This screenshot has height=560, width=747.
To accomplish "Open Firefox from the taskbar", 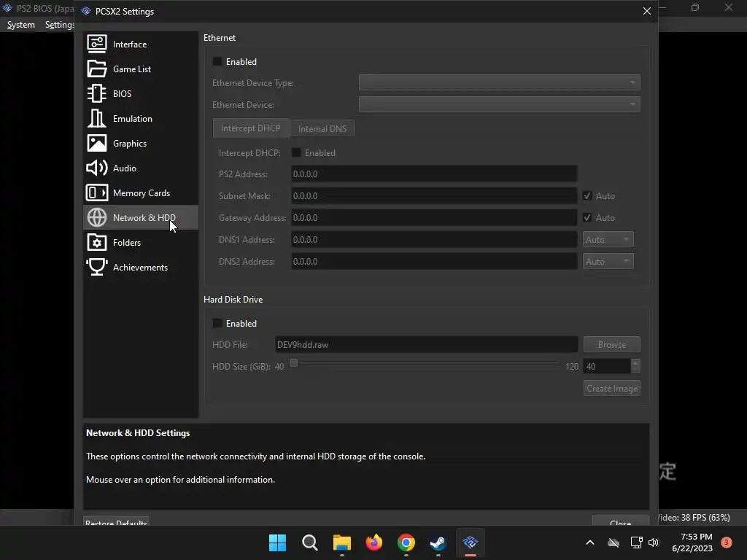I will pos(374,542).
